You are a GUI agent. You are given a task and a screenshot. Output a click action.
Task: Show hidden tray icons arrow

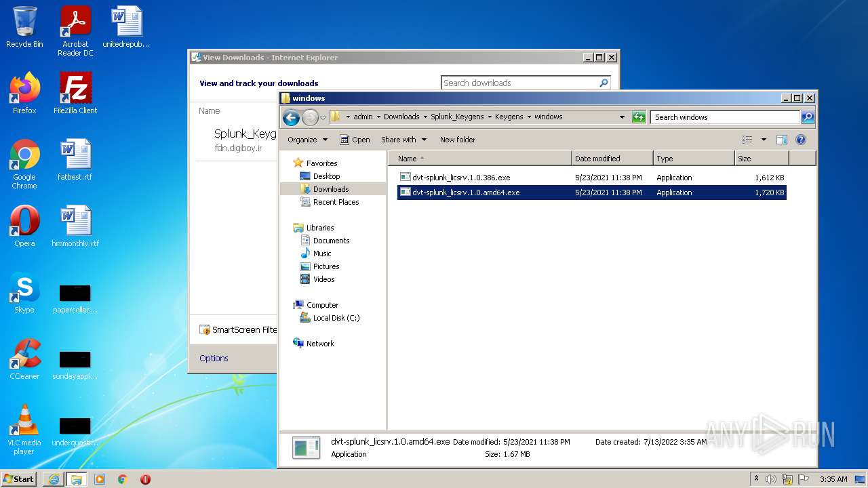coord(756,479)
